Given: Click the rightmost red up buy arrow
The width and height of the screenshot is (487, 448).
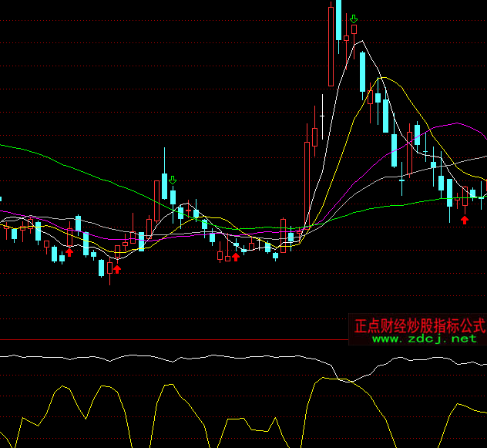Looking at the screenshot, I should (x=465, y=220).
